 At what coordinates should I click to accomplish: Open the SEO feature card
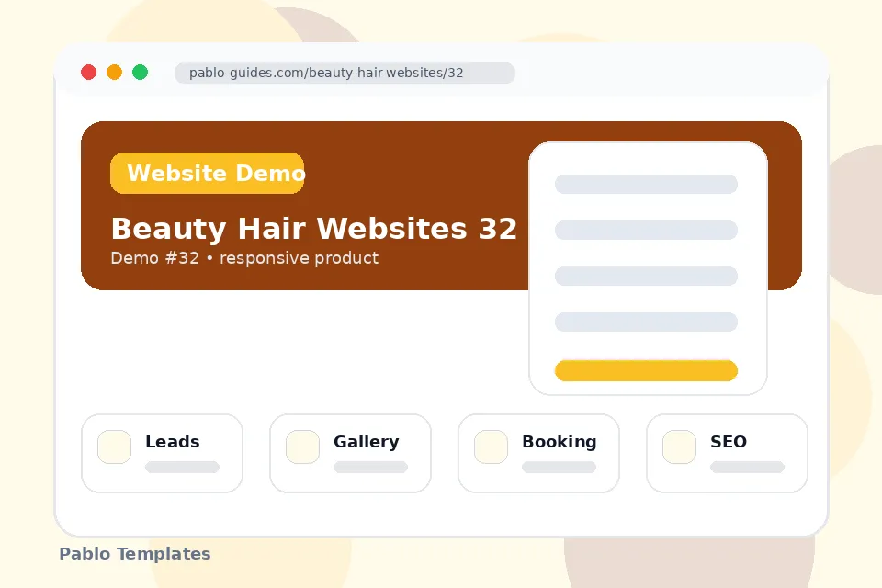click(728, 454)
